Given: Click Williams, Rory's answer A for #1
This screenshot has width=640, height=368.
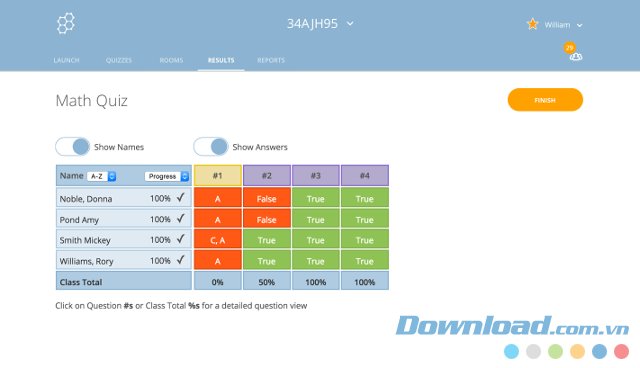Looking at the screenshot, I should coord(218,260).
